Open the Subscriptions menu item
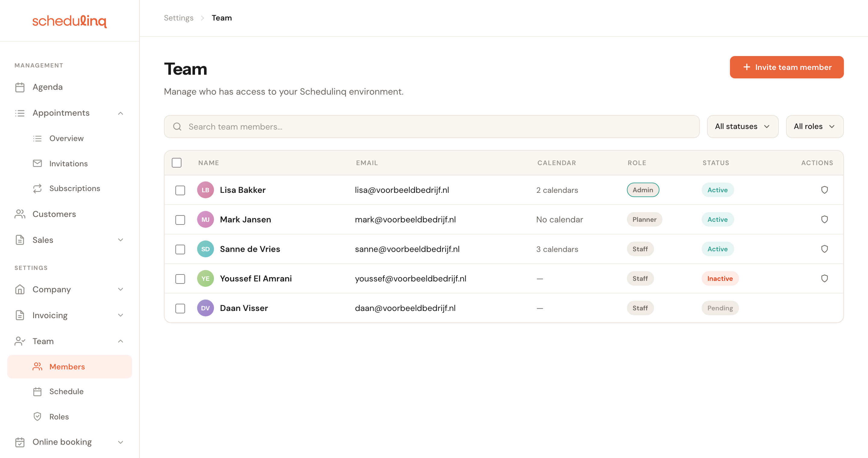The height and width of the screenshot is (458, 868). point(70,188)
